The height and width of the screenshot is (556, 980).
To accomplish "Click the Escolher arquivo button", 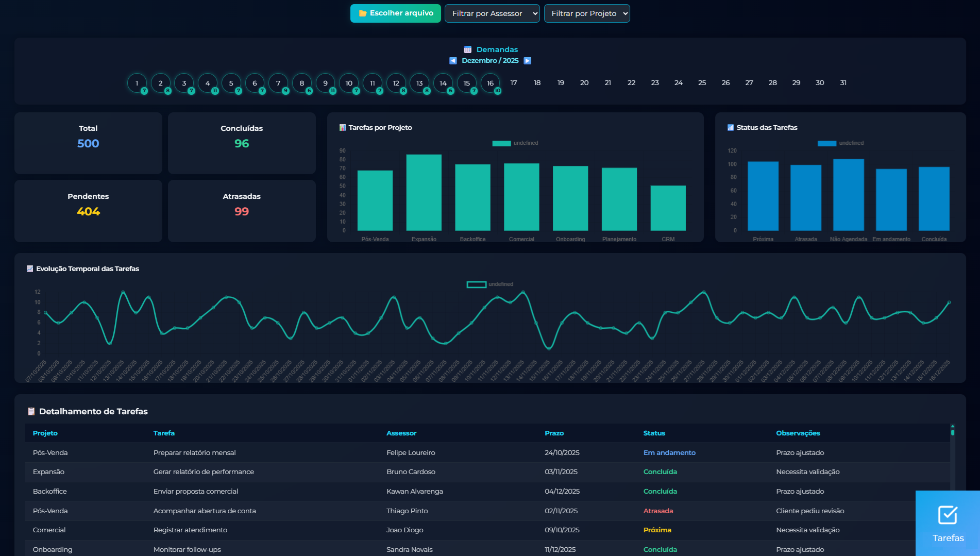I will 396,13.
